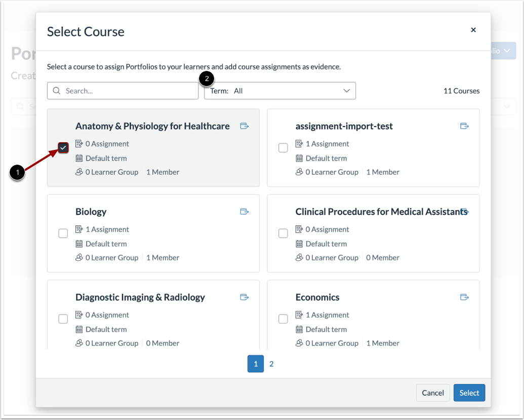524x420 pixels.
Task: Click the assign icon on Diagnostic Imaging card
Action: coord(245,297)
